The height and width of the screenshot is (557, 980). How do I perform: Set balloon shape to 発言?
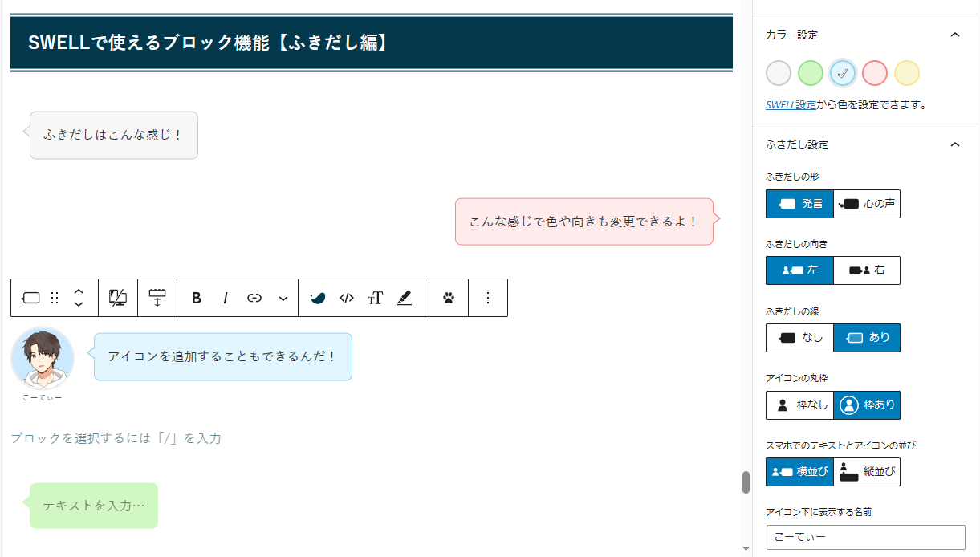pos(800,204)
